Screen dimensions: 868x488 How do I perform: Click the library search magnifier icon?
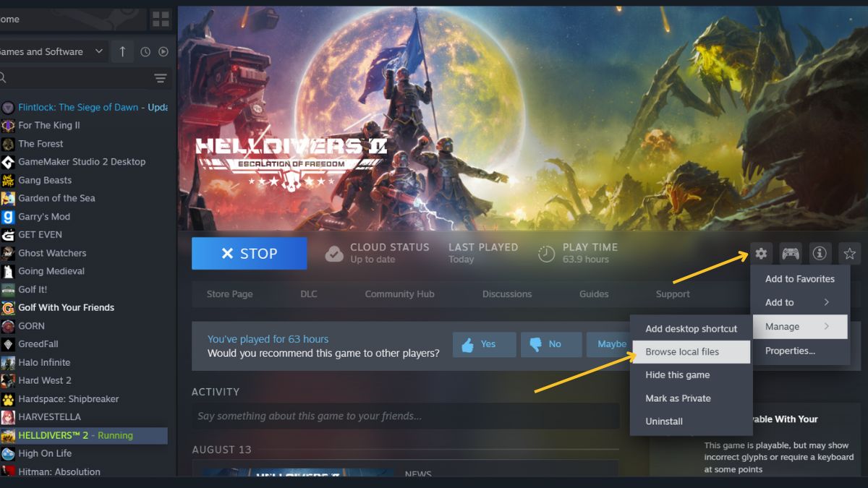click(2, 78)
